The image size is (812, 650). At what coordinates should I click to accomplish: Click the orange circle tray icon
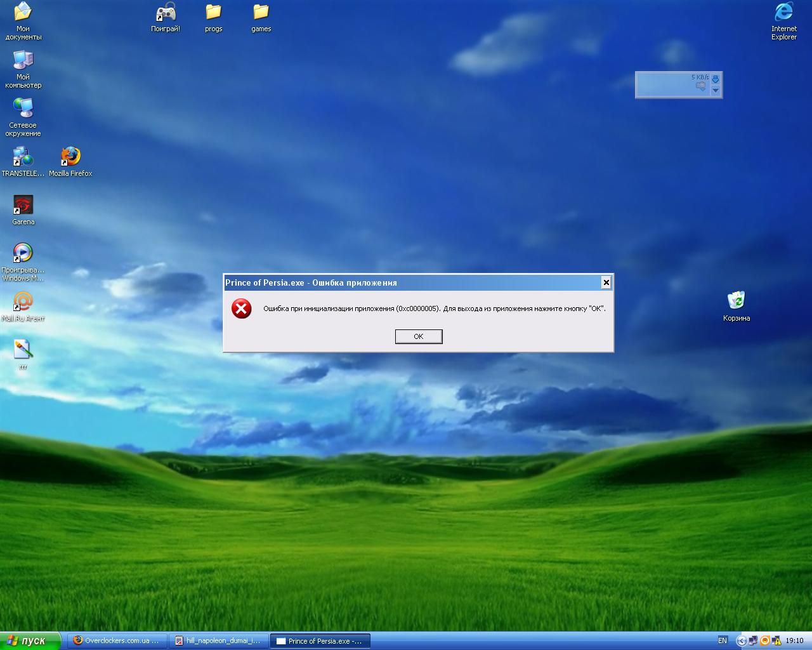(765, 641)
